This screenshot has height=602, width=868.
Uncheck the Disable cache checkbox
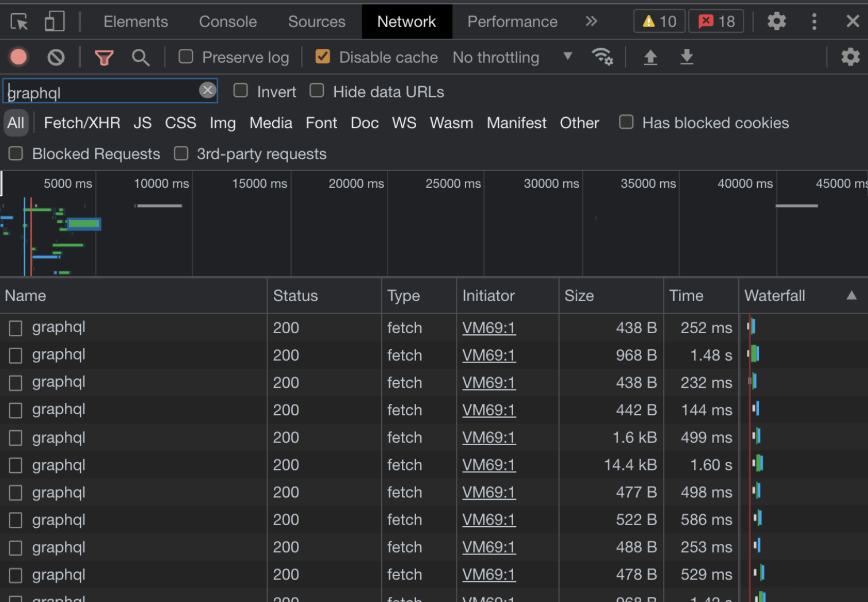click(323, 56)
